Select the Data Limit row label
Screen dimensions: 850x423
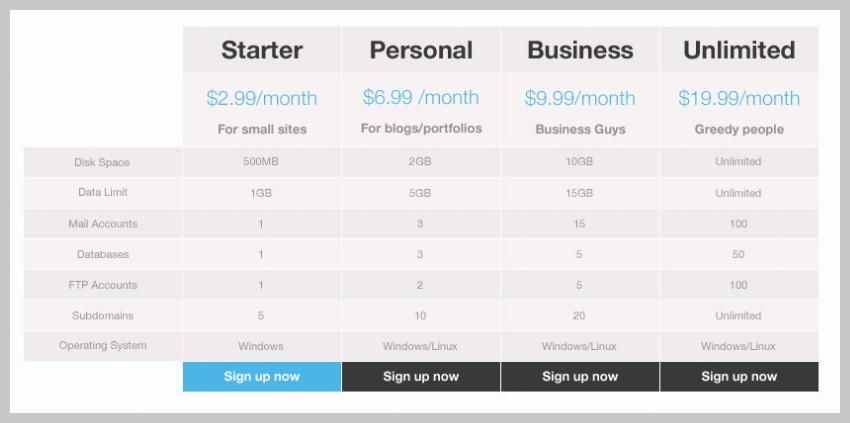(102, 193)
